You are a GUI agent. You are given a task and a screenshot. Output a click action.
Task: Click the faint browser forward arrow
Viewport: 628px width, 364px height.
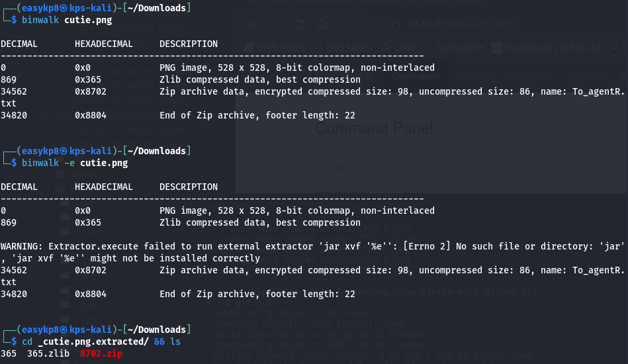point(275,24)
